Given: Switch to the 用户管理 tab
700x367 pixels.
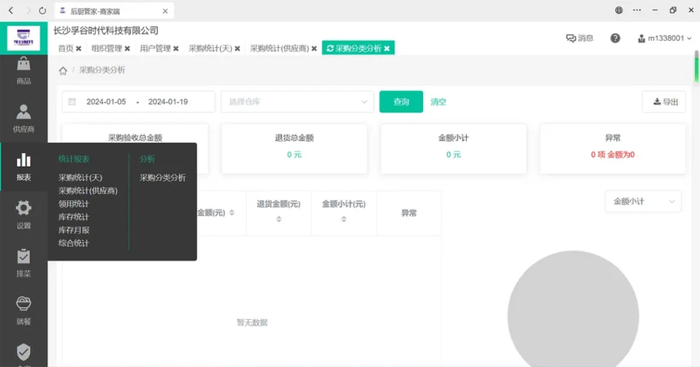Looking at the screenshot, I should coord(155,48).
